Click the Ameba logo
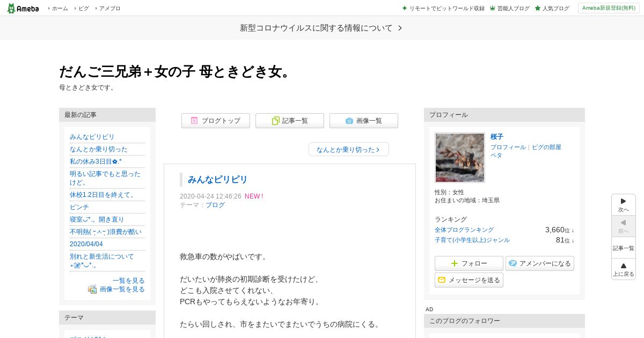Image resolution: width=644 pixels, height=338 pixels. [x=23, y=8]
